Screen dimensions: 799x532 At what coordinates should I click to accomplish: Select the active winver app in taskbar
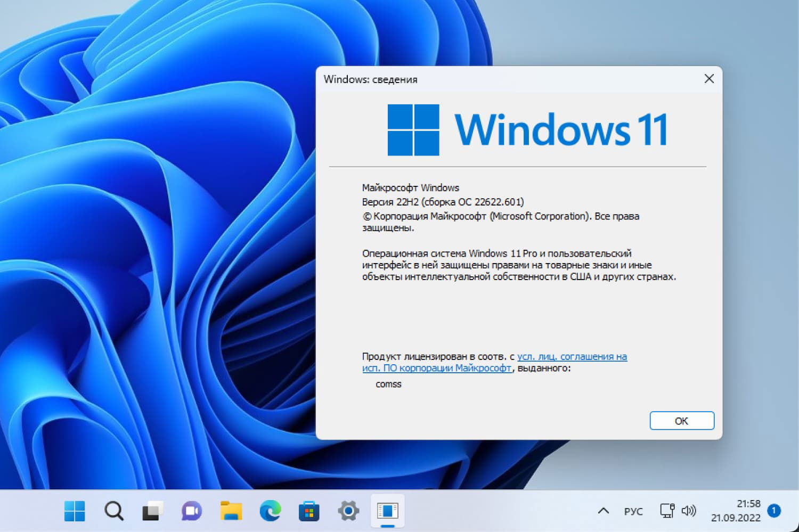(x=388, y=511)
